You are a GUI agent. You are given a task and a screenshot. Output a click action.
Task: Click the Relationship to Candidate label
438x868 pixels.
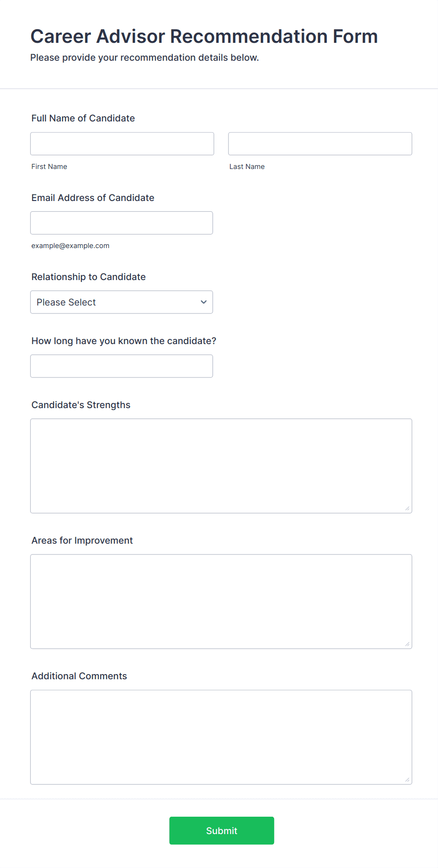coord(89,277)
